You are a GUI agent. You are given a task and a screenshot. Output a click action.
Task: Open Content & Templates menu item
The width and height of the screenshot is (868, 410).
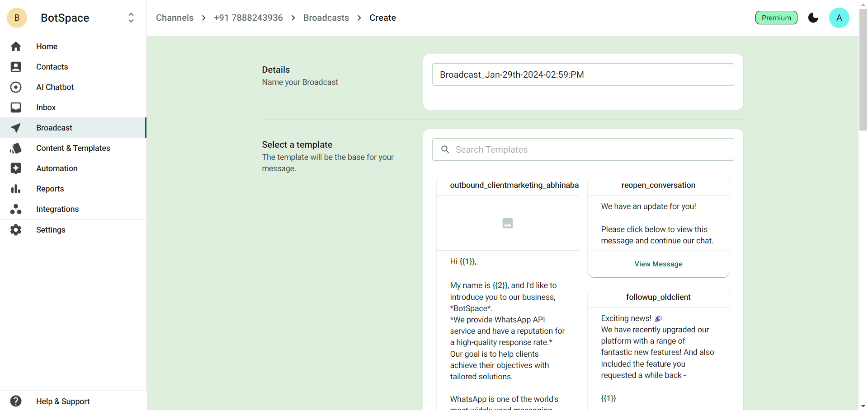[73, 148]
